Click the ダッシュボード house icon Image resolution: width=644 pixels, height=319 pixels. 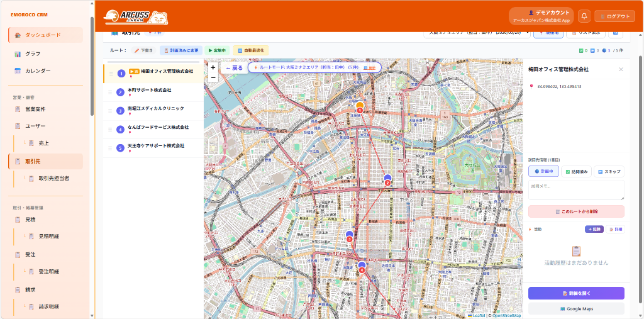tap(18, 35)
